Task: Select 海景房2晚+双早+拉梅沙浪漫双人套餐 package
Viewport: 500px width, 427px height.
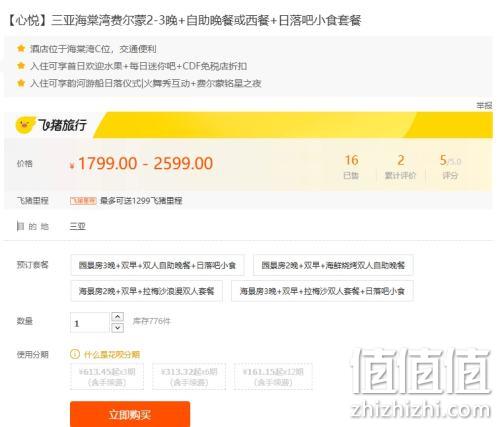Action: tap(146, 291)
